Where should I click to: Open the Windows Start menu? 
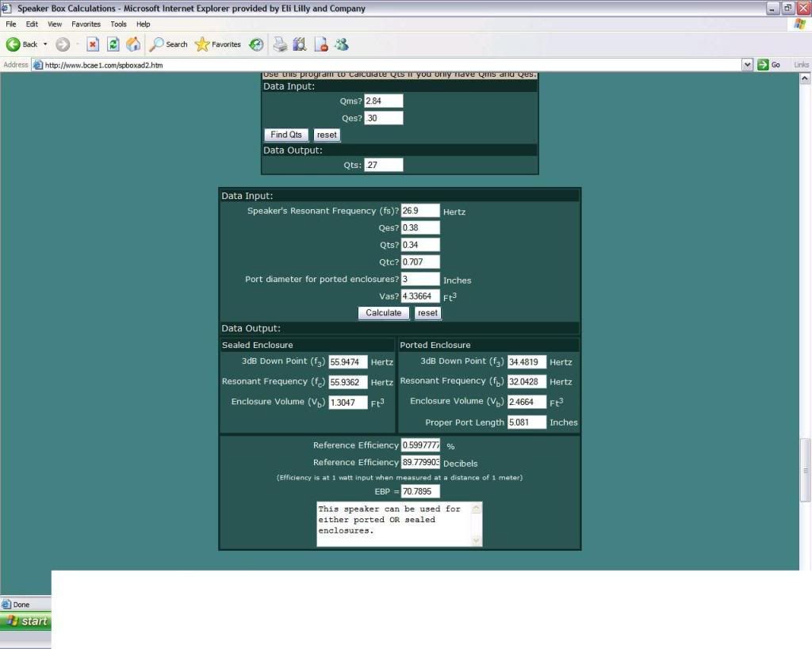coord(26,620)
